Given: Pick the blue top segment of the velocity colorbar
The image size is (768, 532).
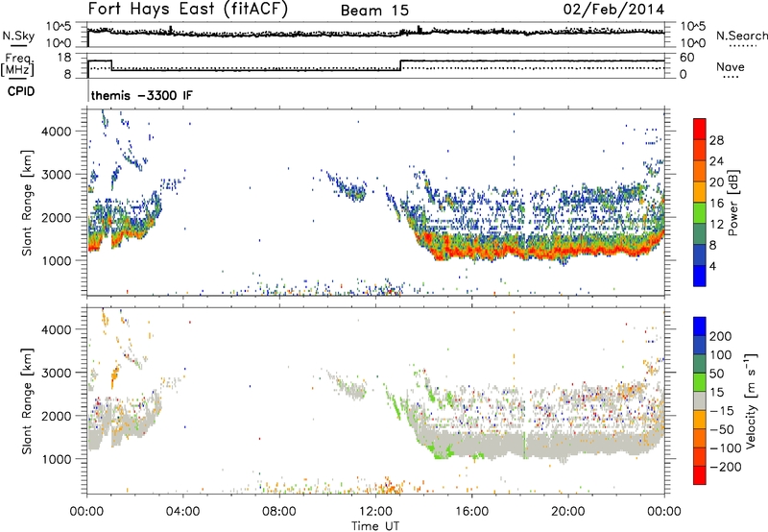Looking at the screenshot, I should [700, 326].
